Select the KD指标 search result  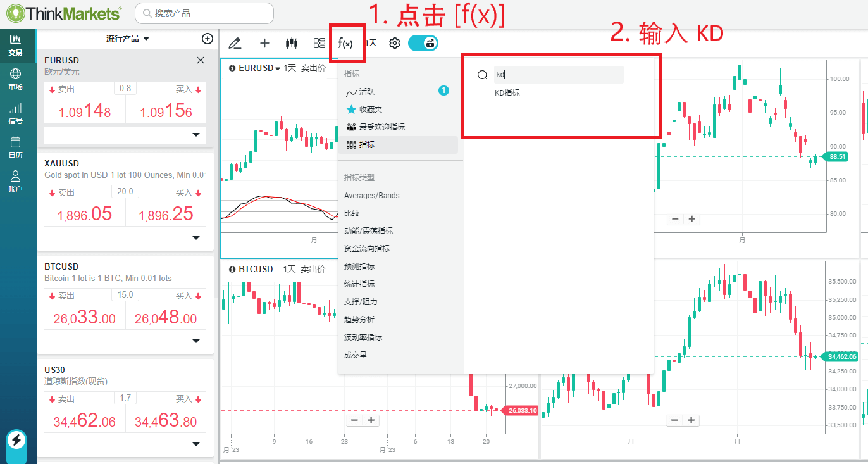coord(507,92)
